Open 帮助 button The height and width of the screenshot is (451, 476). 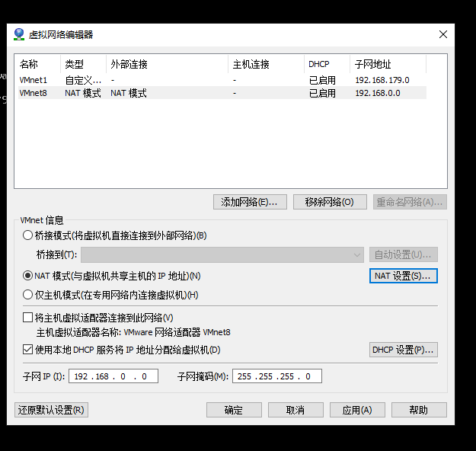tap(419, 410)
